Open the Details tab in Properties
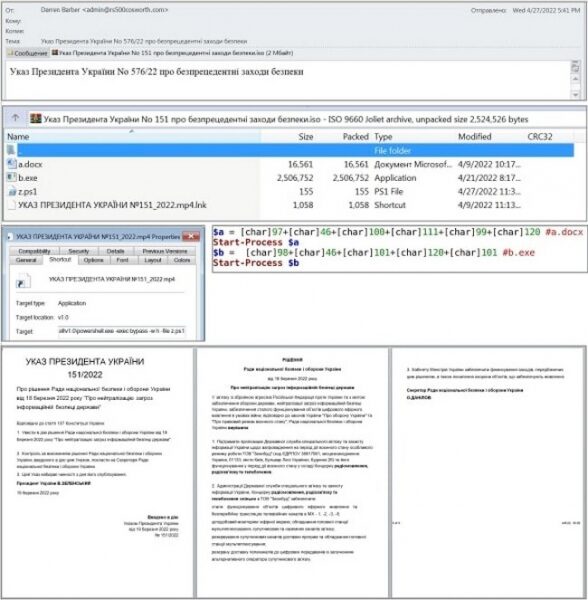 pyautogui.click(x=115, y=251)
